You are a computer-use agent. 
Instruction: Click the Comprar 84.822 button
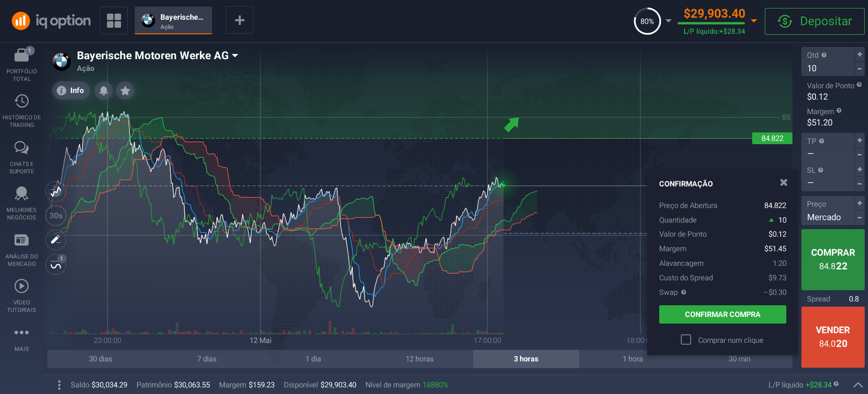pos(833,260)
